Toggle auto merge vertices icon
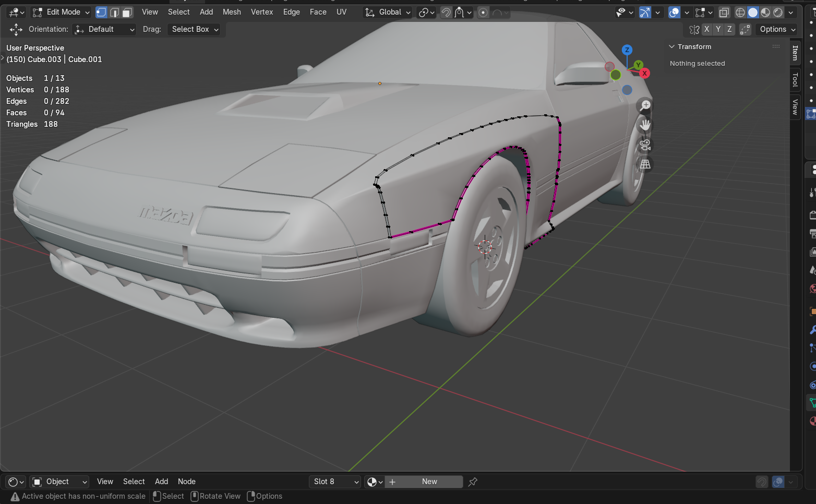Image resolution: width=816 pixels, height=504 pixels. [745, 29]
